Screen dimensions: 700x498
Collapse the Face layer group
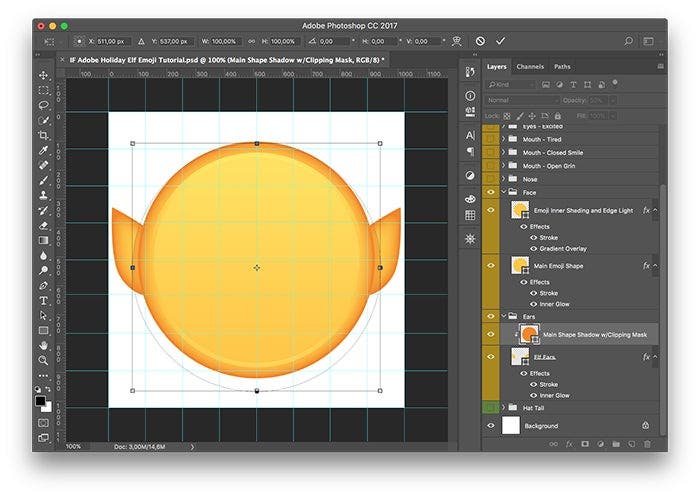coord(503,192)
